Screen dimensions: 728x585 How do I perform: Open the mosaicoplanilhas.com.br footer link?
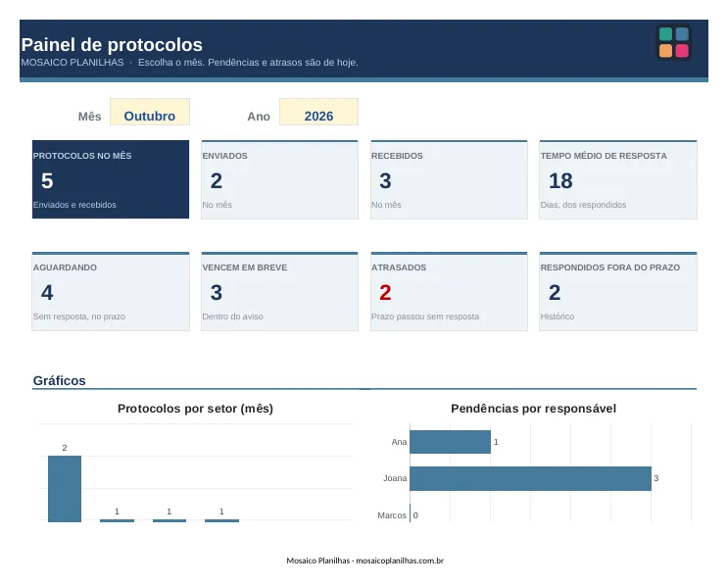click(400, 561)
